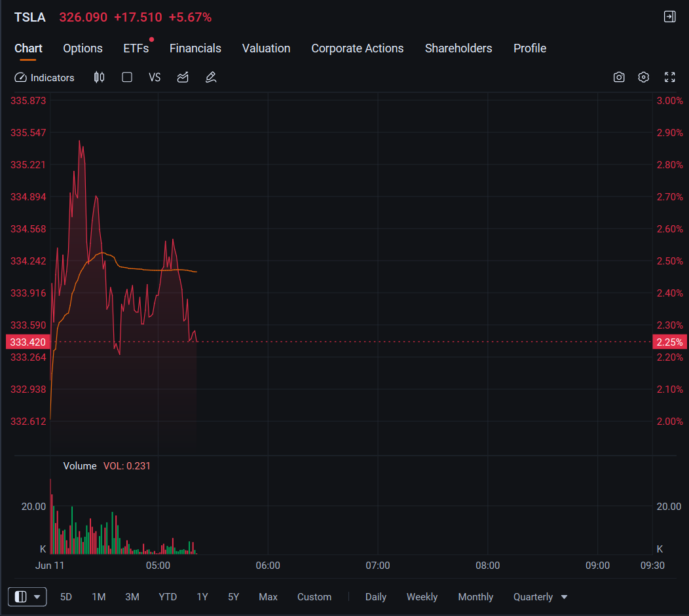
Task: Open the Indicators panel
Action: (45, 78)
